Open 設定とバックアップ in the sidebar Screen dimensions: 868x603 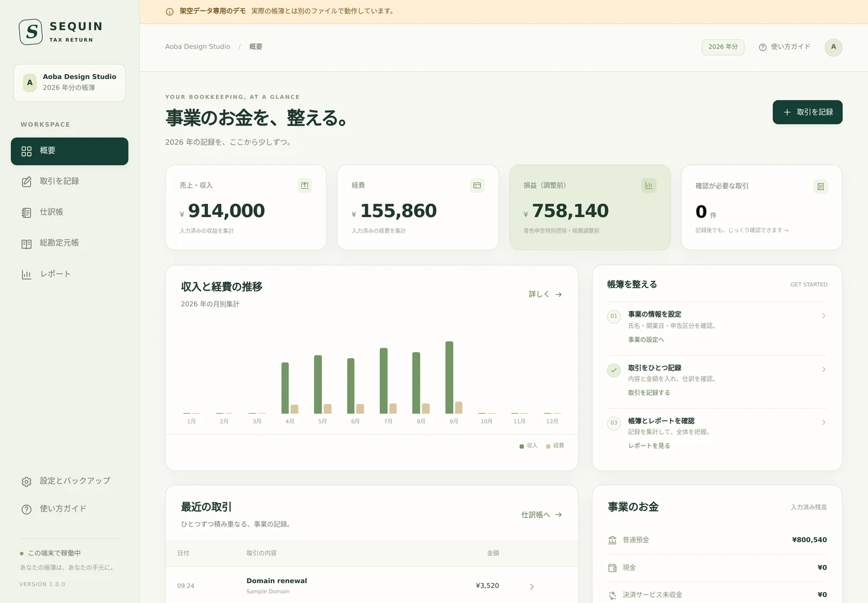(x=69, y=481)
